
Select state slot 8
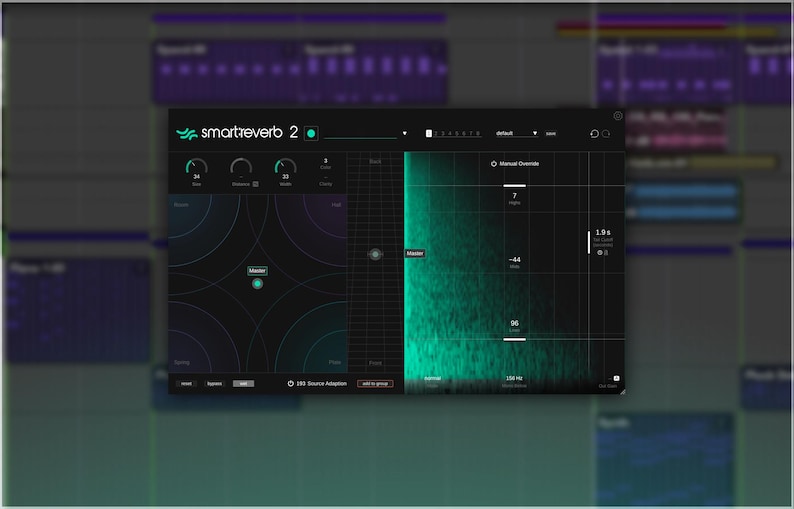click(x=478, y=133)
